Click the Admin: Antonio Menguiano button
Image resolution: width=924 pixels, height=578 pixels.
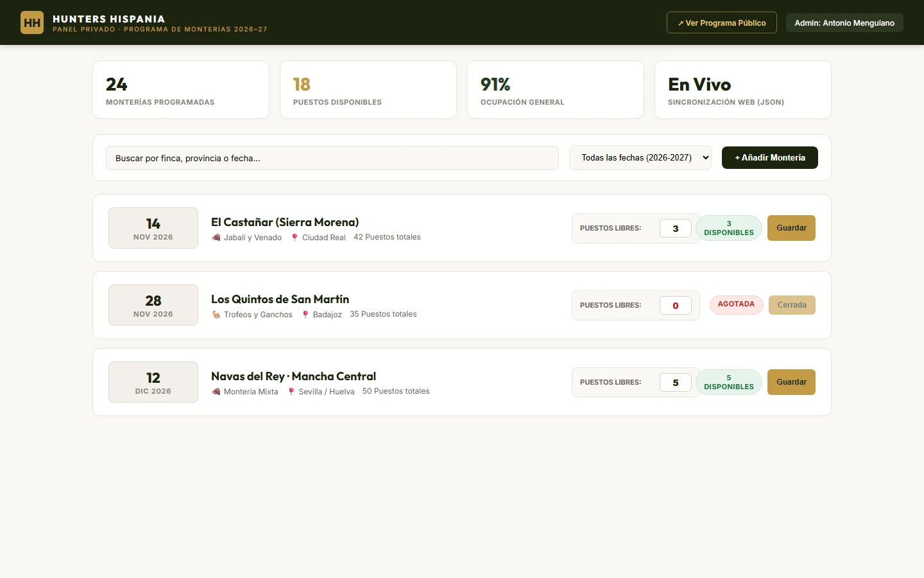tap(844, 22)
